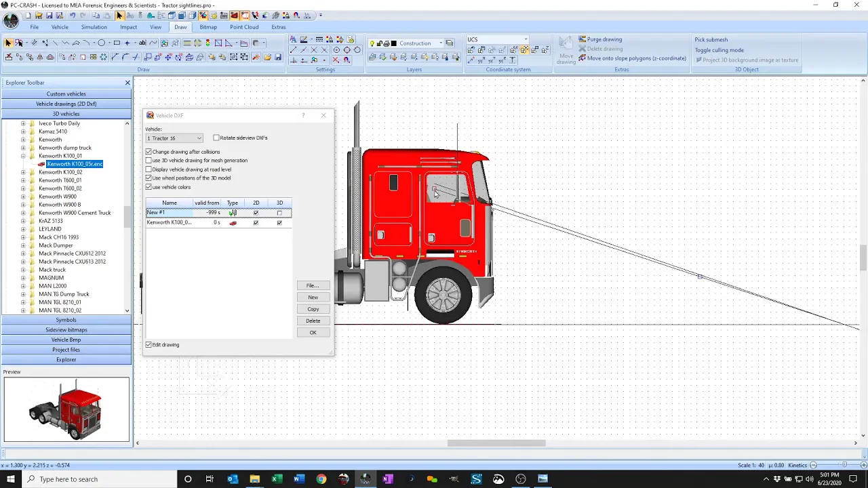The height and width of the screenshot is (488, 868).
Task: Switch to the Point Cloud tab
Action: click(x=244, y=27)
